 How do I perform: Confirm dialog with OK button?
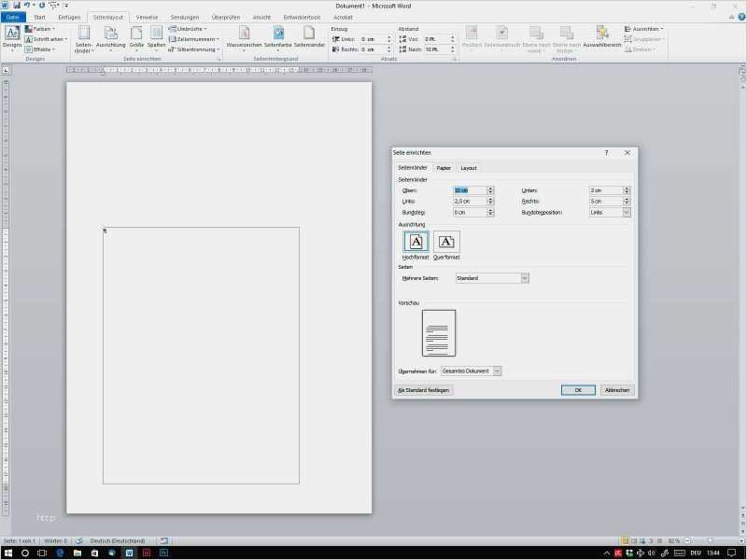coord(578,390)
